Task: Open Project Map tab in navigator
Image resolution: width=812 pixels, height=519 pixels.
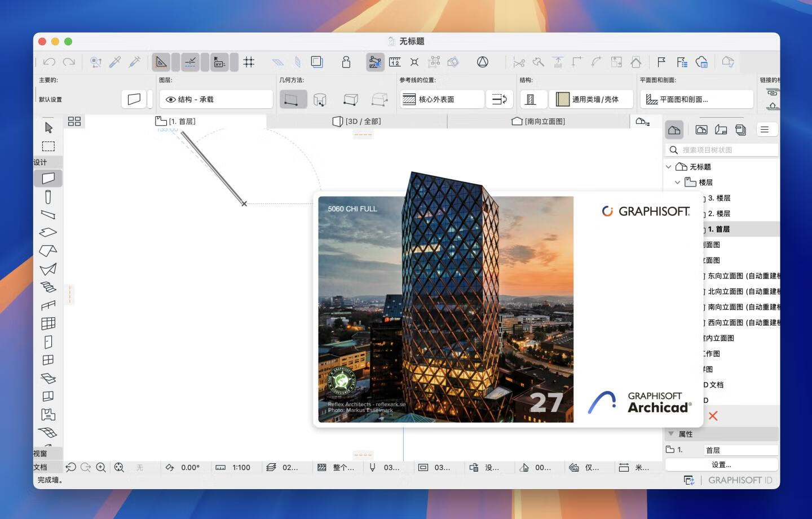Action: point(674,130)
